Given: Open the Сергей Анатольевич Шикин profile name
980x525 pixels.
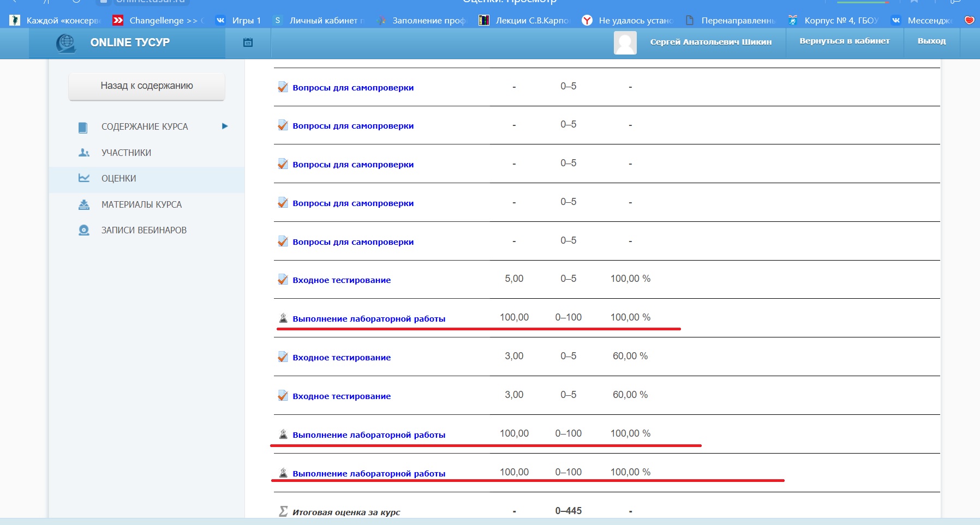Looking at the screenshot, I should tap(710, 42).
